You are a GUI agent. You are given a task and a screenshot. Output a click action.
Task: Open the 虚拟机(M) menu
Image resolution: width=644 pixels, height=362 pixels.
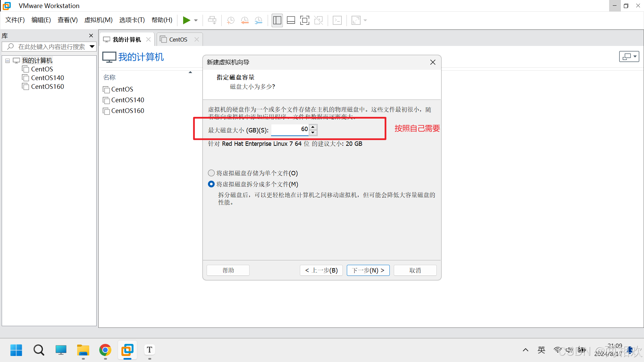98,20
